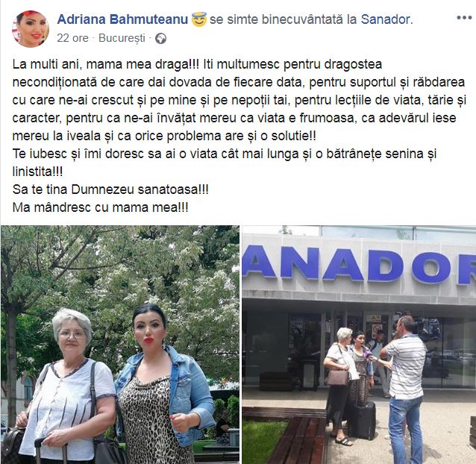Open the București location link
The image size is (476, 464).
(122, 39)
